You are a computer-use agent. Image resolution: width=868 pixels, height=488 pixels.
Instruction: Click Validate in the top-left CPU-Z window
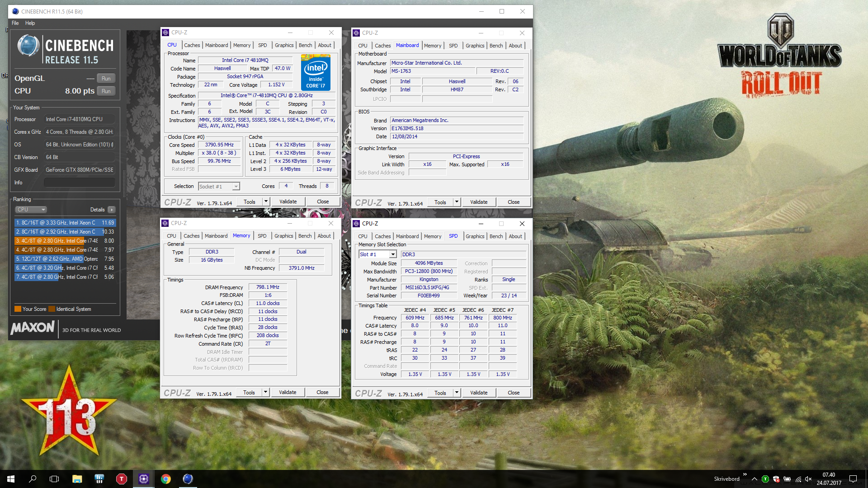[x=288, y=202]
